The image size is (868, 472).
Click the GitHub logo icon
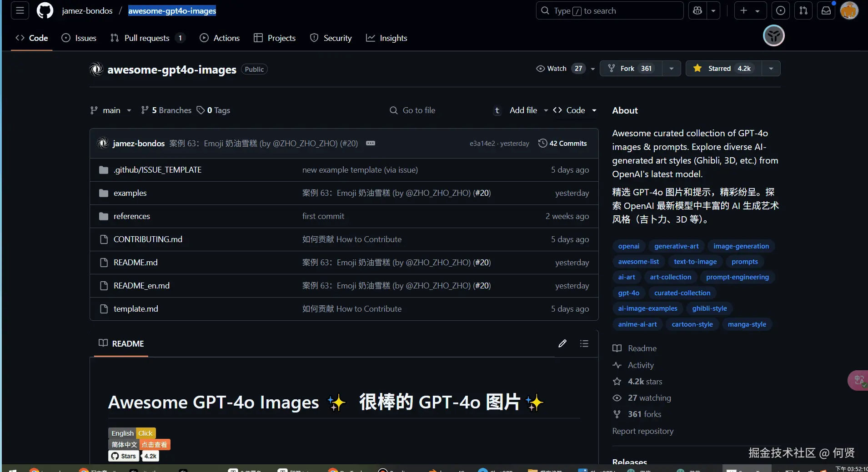(45, 10)
